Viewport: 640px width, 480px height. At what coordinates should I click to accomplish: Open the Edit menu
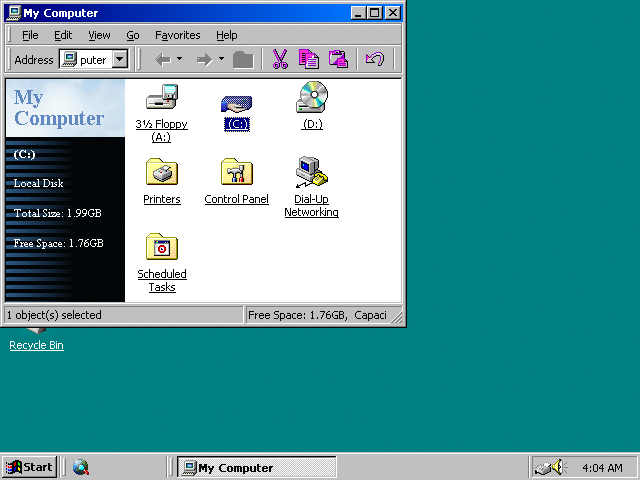pyautogui.click(x=63, y=36)
